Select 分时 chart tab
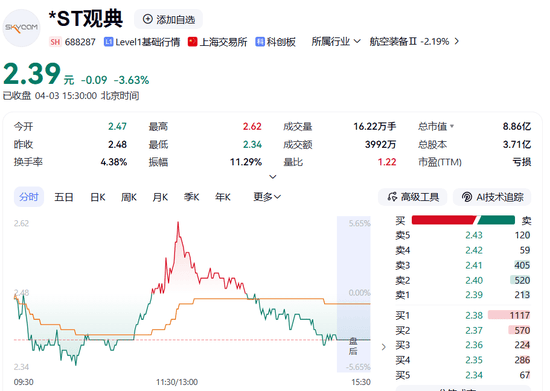550x391 pixels. [29, 197]
